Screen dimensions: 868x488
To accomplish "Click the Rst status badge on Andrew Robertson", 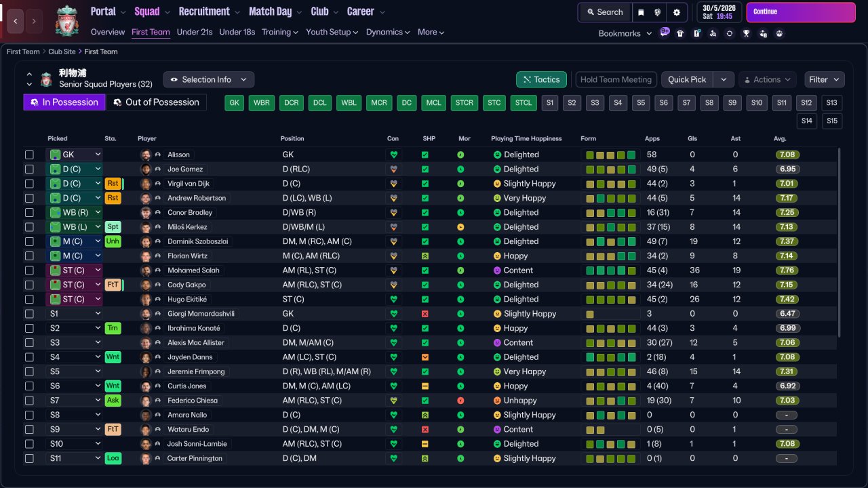I will pyautogui.click(x=113, y=198).
